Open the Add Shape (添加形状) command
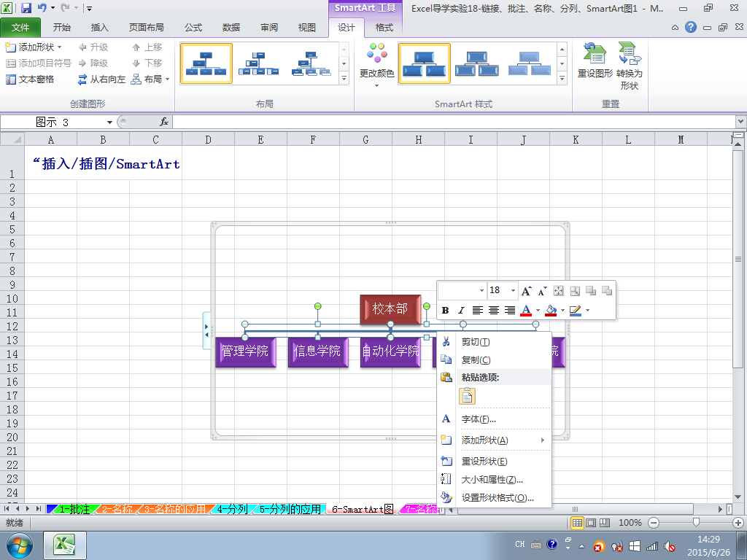Image resolution: width=747 pixels, height=560 pixels. [33, 47]
